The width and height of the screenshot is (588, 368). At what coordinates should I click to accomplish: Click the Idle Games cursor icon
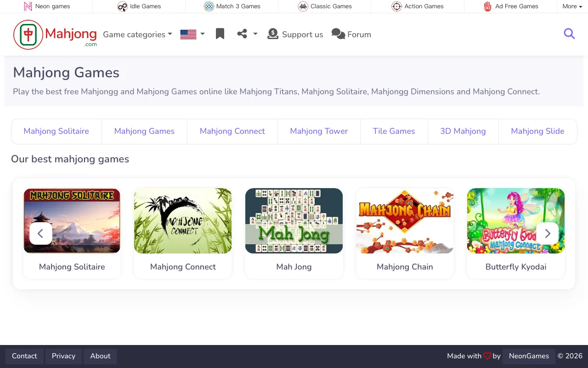click(122, 6)
